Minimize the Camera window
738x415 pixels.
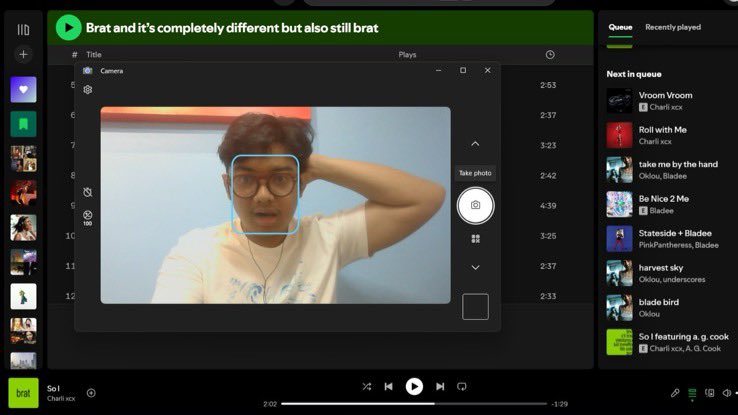(x=439, y=70)
